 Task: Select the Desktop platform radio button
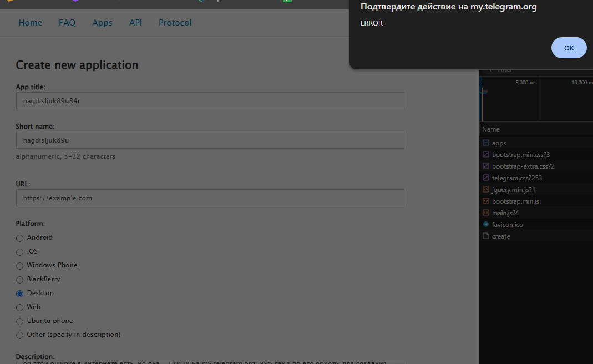click(19, 294)
